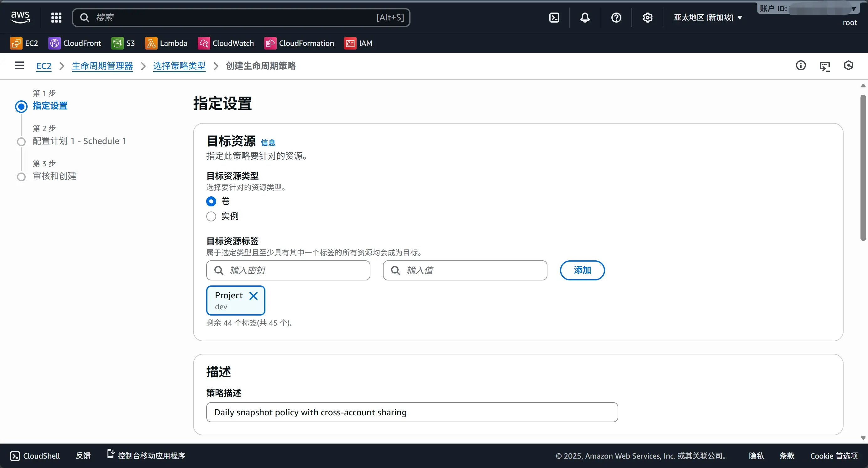Open the 生命周期管理器 breadcrumb item

102,66
